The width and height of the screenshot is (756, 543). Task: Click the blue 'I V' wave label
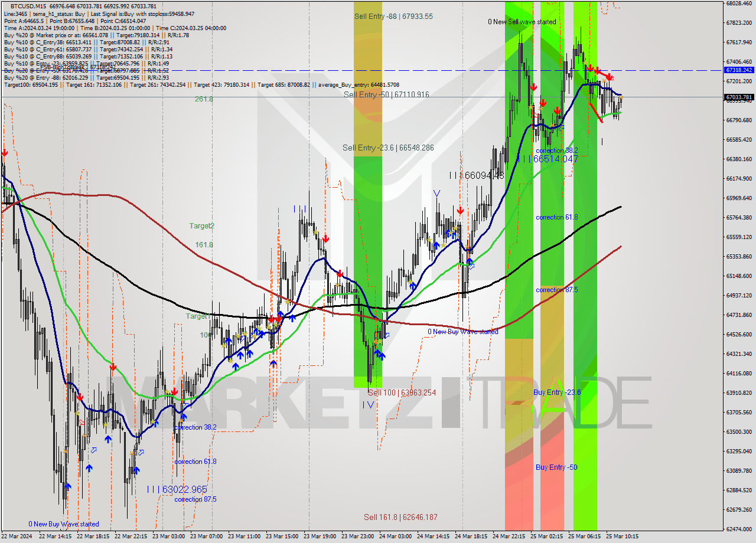(x=368, y=404)
